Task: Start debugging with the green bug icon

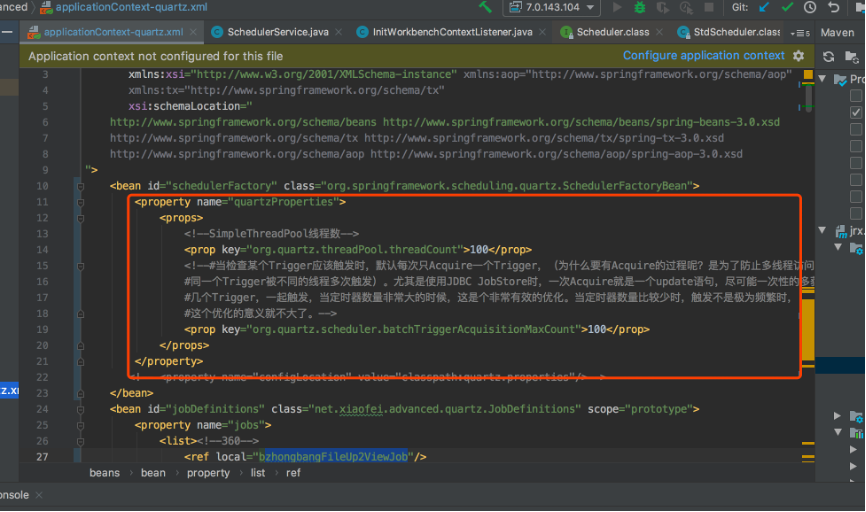Action: [640, 7]
